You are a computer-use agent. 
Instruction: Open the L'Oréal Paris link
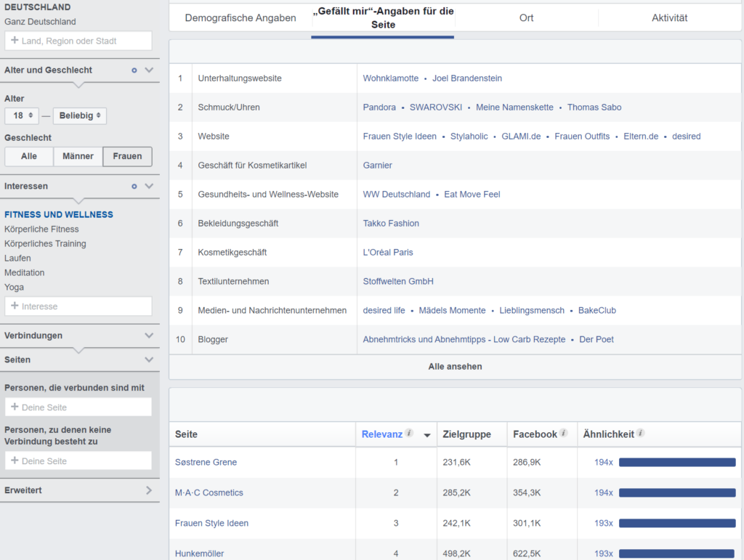click(x=388, y=252)
